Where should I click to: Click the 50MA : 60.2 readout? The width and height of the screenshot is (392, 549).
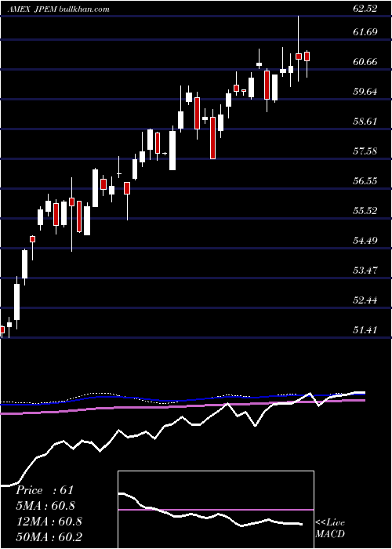pos(49,536)
